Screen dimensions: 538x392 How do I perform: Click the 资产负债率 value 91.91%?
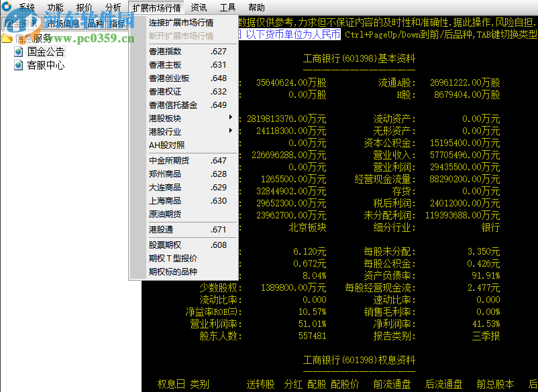pos(486,275)
